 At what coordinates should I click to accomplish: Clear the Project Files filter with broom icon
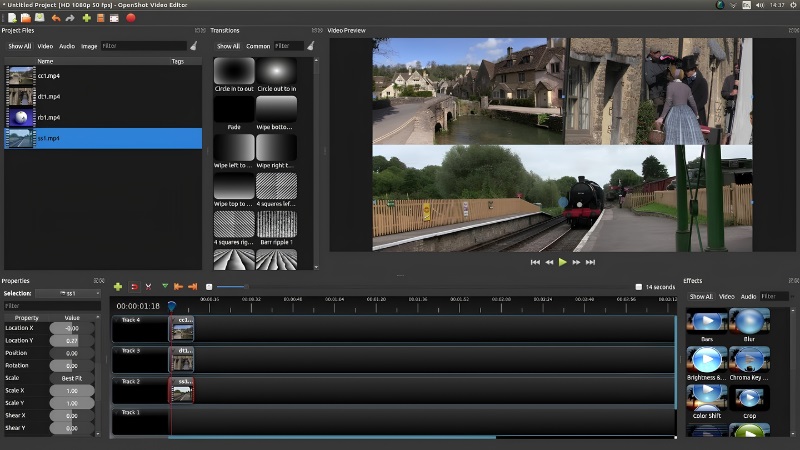(x=194, y=46)
